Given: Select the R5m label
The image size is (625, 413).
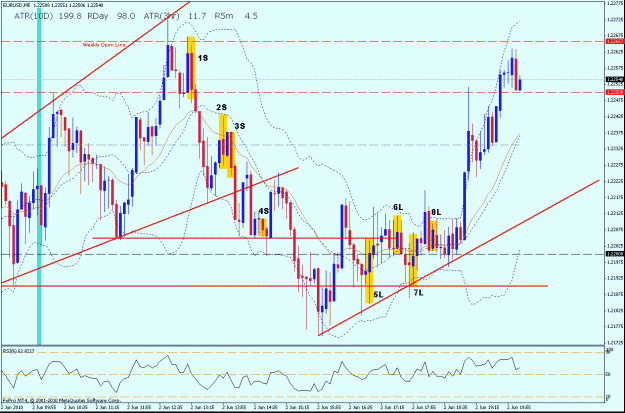Looking at the screenshot, I should tap(225, 16).
